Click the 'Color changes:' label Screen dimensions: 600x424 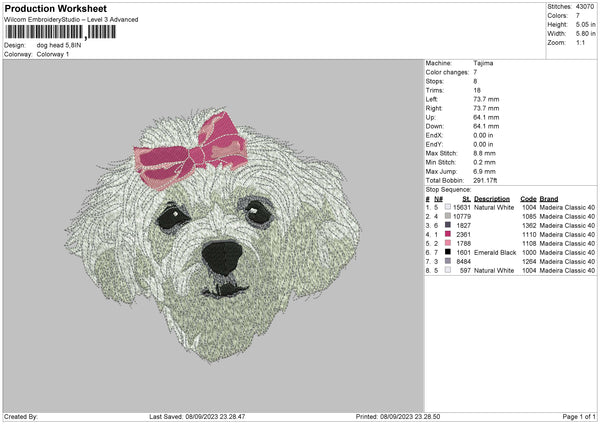[447, 72]
